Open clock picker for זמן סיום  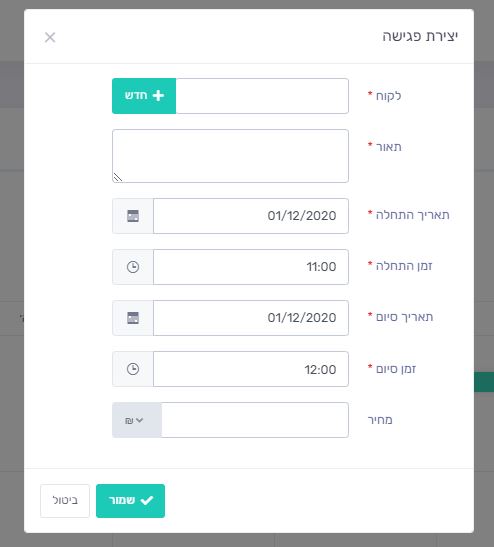coord(133,369)
